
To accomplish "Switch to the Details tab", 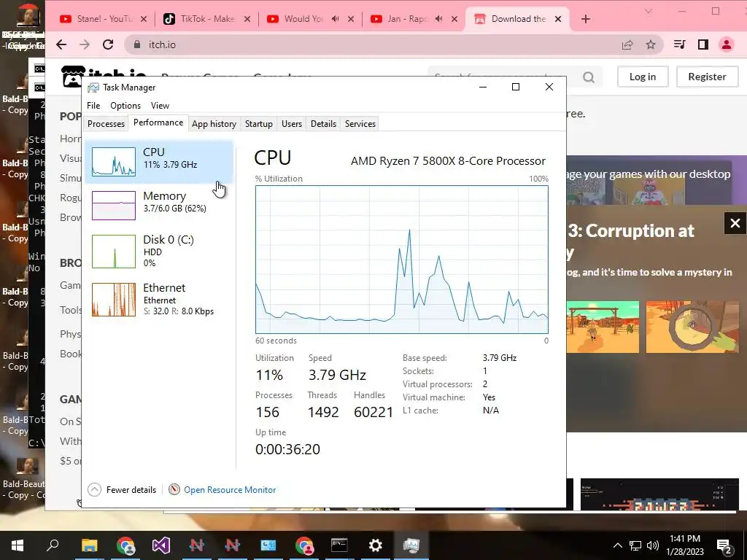I will 323,124.
